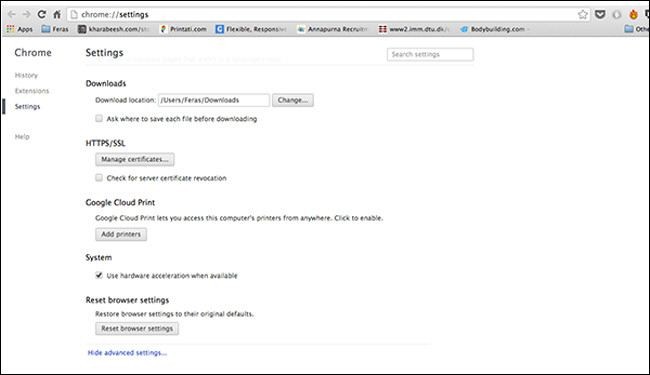Click the Reset browser settings heading
Viewport: 650px width, 375px height.
click(x=127, y=300)
